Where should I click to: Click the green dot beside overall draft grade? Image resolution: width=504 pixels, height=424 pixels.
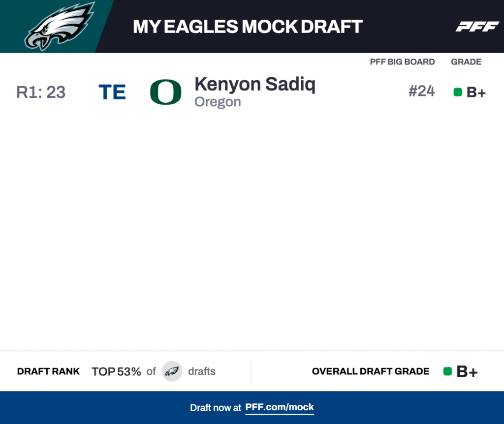[447, 371]
